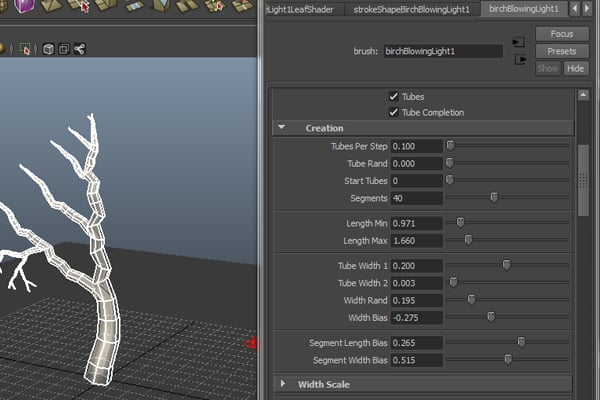The height and width of the screenshot is (400, 600).
Task: Click the Hide button
Action: 575,68
